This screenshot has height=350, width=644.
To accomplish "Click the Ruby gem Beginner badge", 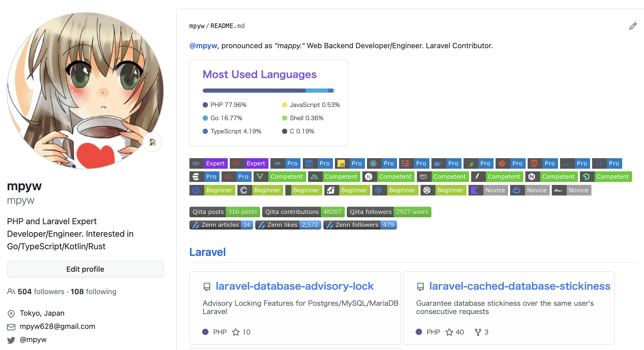I will point(347,190).
